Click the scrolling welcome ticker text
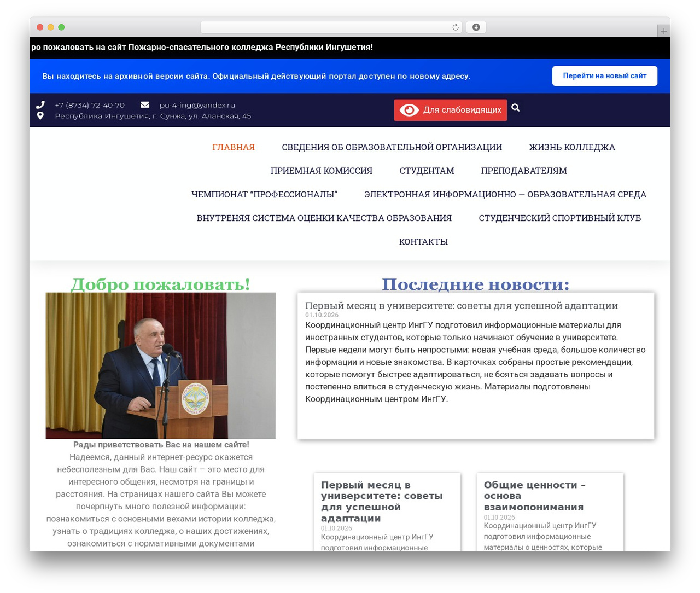The height and width of the screenshot is (593, 700). (202, 48)
